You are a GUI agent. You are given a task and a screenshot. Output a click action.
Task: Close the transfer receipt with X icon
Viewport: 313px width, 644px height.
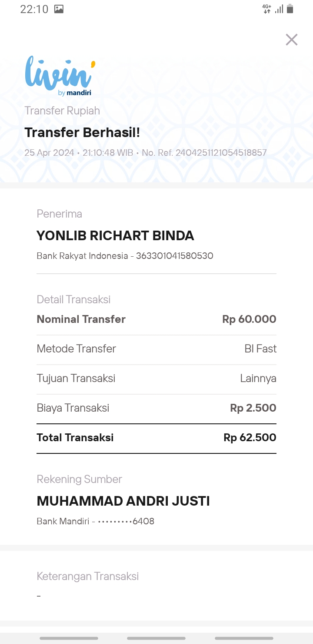point(291,40)
